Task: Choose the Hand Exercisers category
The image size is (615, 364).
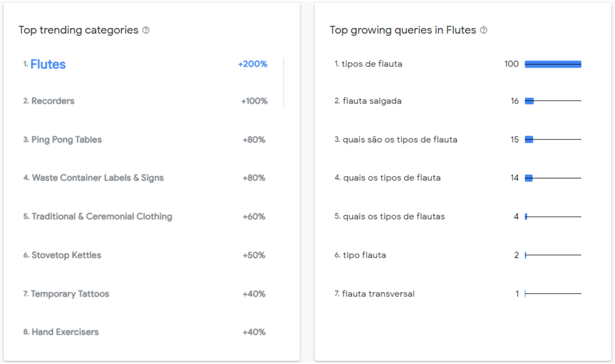Action: click(65, 332)
